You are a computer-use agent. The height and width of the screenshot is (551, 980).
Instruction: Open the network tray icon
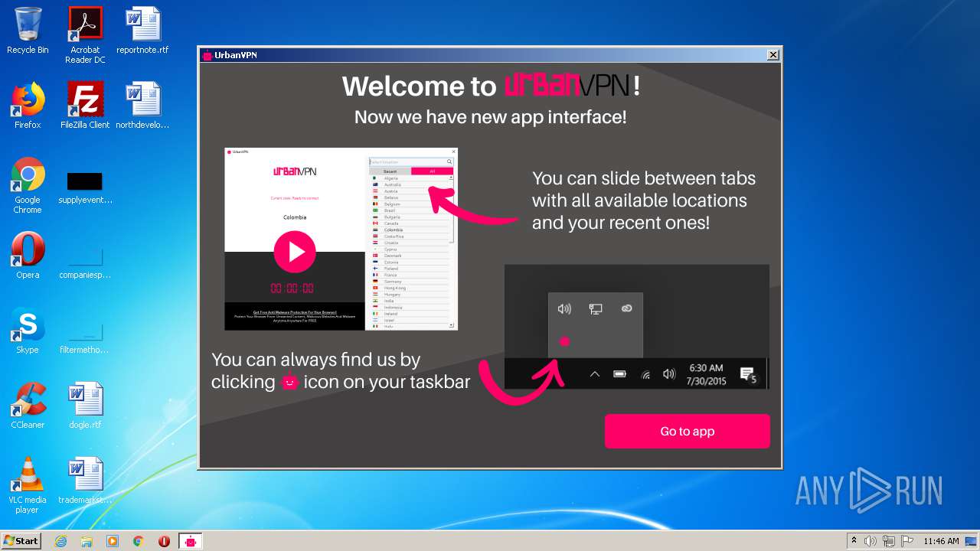pos(889,541)
